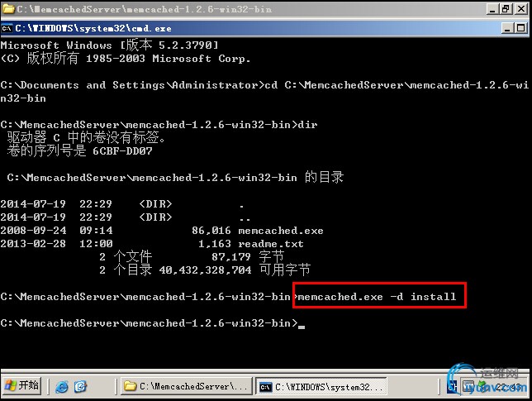Click the 'memcached.exe -d install' command text

377,297
